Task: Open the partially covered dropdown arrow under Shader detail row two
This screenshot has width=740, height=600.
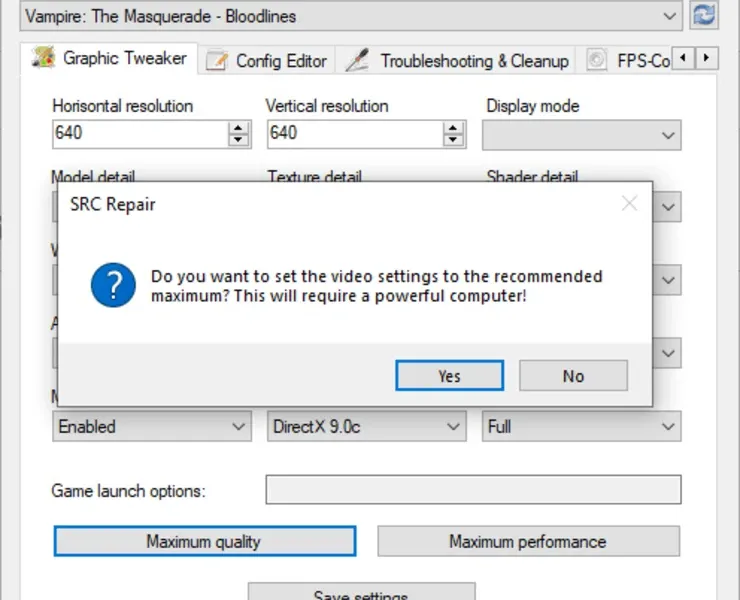Action: coord(668,280)
